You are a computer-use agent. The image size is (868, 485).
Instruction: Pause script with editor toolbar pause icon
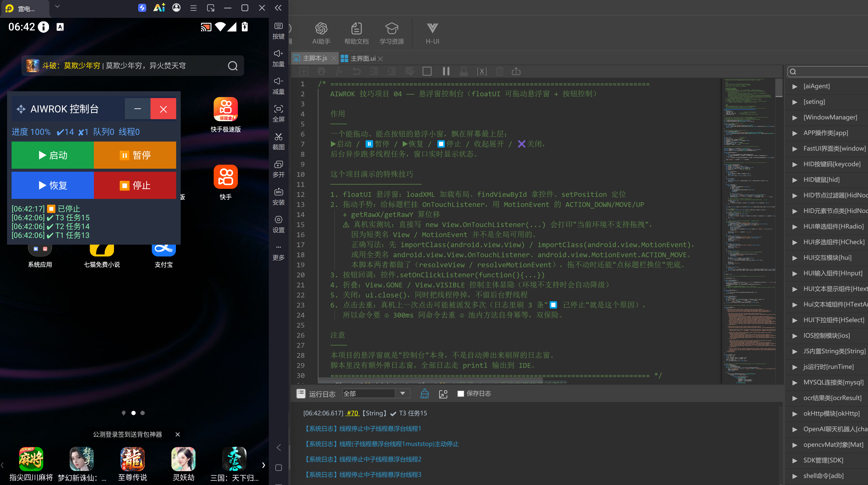point(446,71)
